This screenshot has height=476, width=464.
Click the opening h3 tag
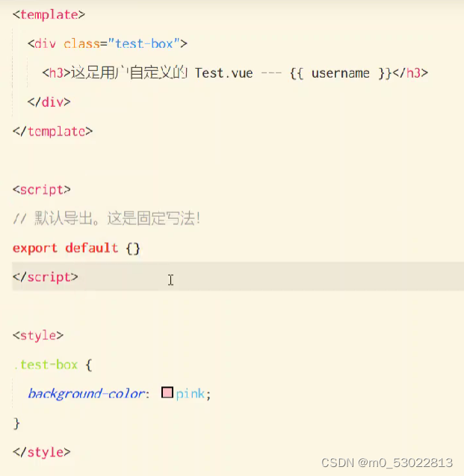tap(56, 73)
